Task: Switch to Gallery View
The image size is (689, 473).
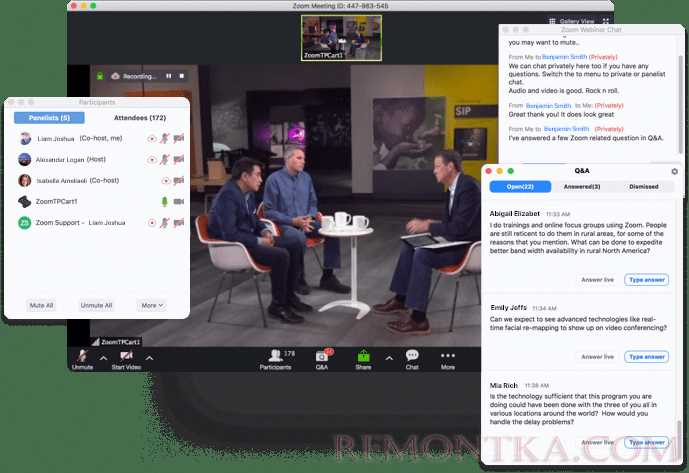Action: pos(572,21)
